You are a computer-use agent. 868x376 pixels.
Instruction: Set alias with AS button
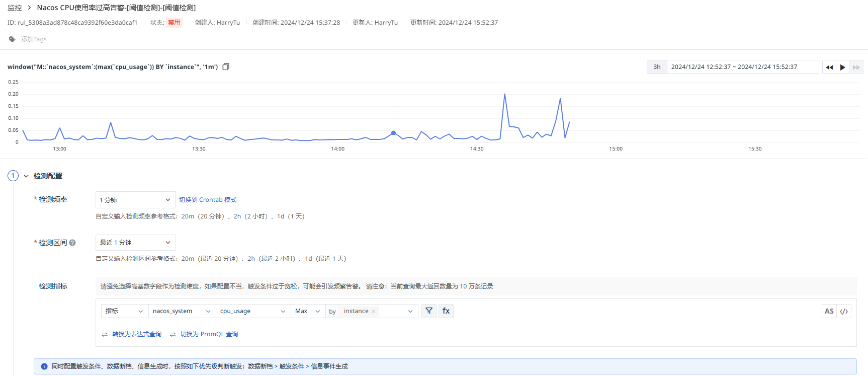[829, 311]
